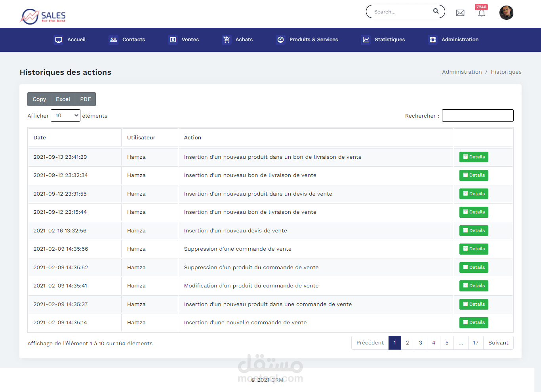Click the notifications bell icon
The width and height of the screenshot is (541, 392).
tap(481, 13)
